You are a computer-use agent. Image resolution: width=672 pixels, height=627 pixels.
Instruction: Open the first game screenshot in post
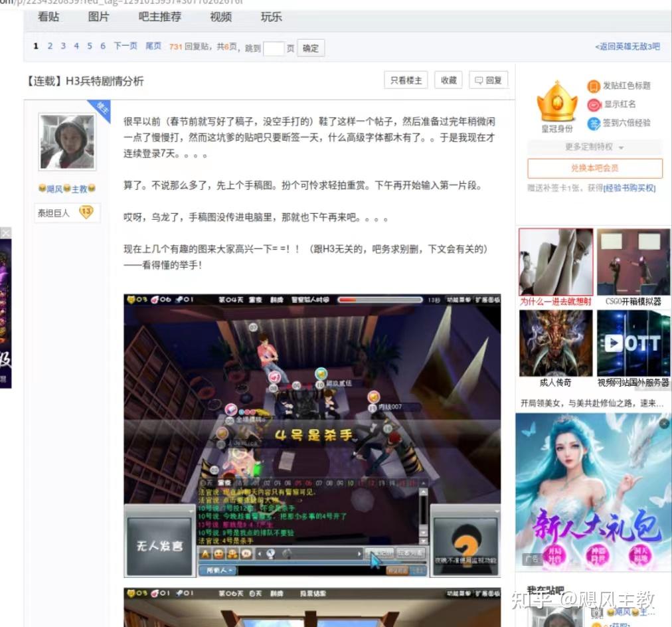click(x=312, y=436)
